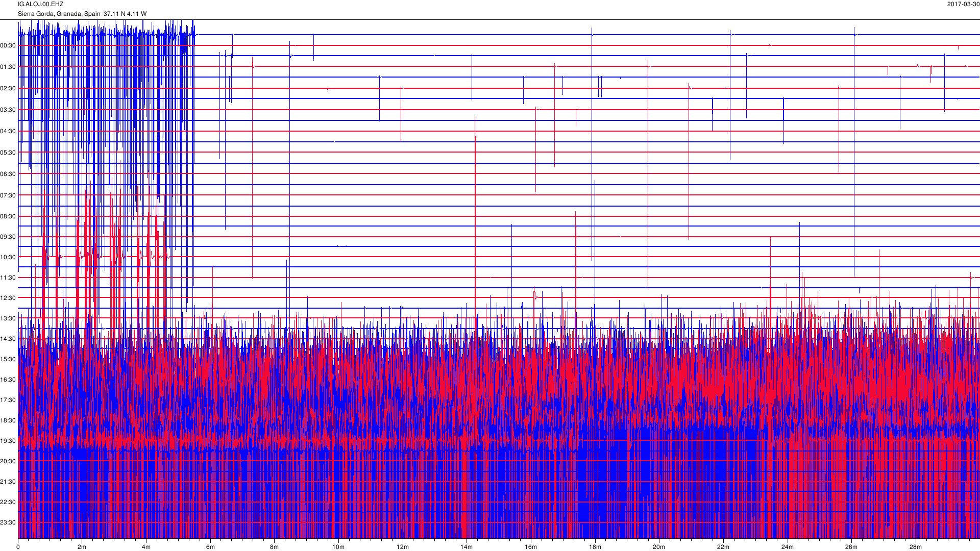Select the 24m minute axis label
Screen dimensions: 980x551
788,547
